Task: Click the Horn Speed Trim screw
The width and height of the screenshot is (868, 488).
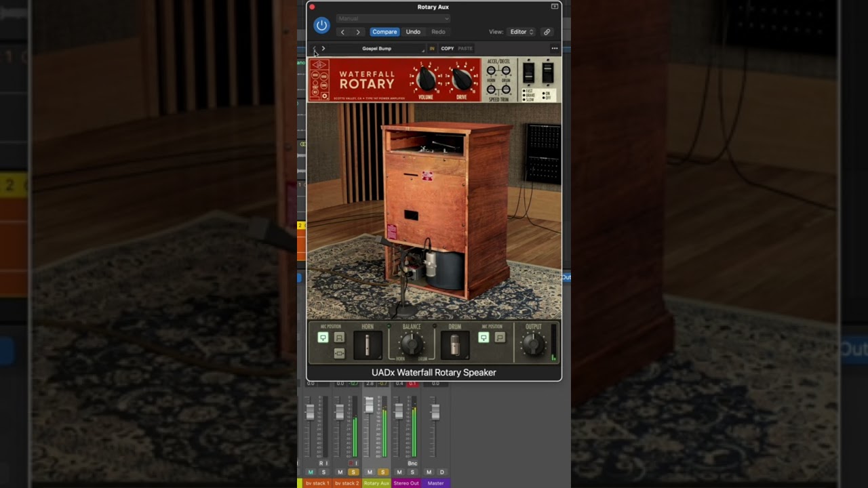Action: (x=491, y=89)
